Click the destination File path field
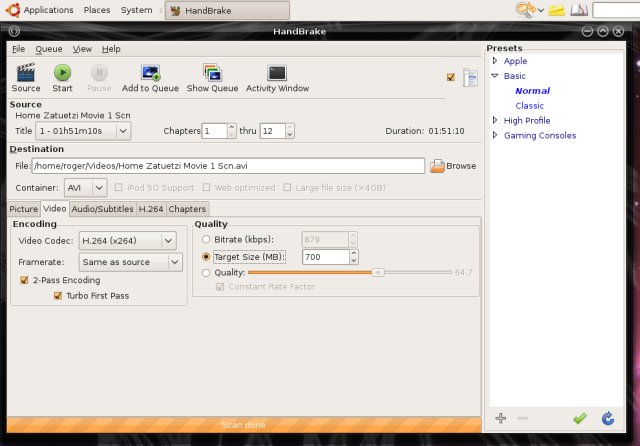This screenshot has width=640, height=446. pos(228,166)
